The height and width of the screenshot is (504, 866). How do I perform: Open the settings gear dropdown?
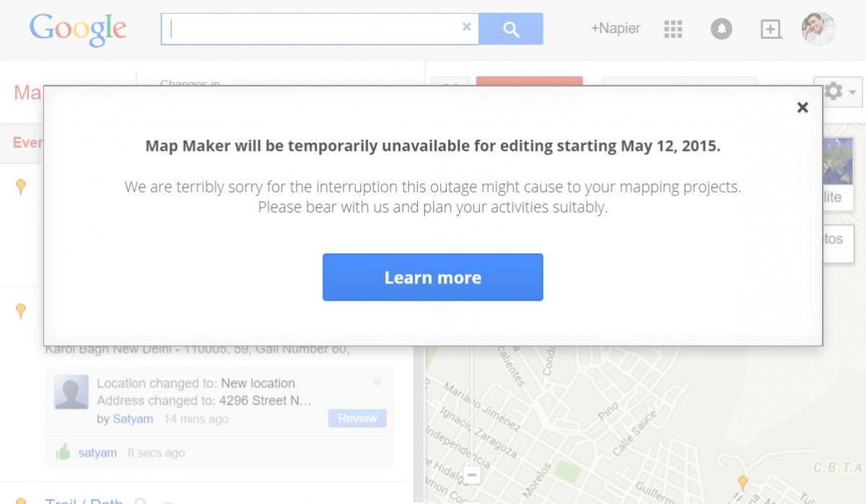[838, 92]
